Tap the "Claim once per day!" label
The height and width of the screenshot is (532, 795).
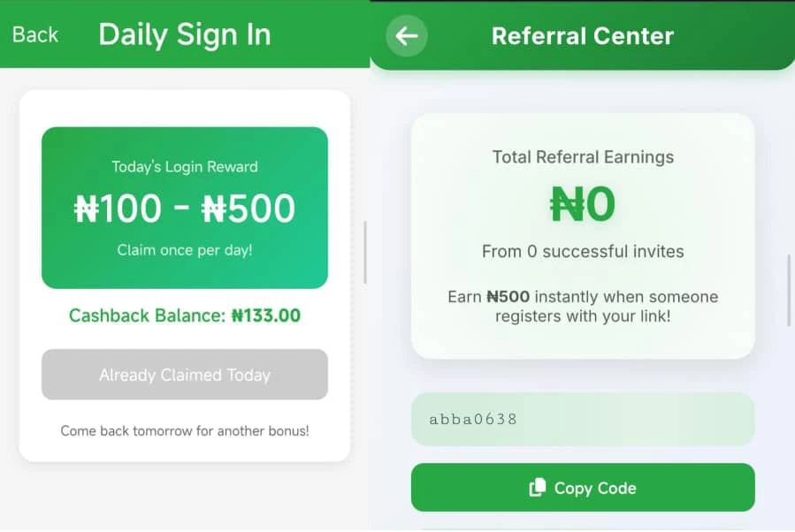coord(184,250)
